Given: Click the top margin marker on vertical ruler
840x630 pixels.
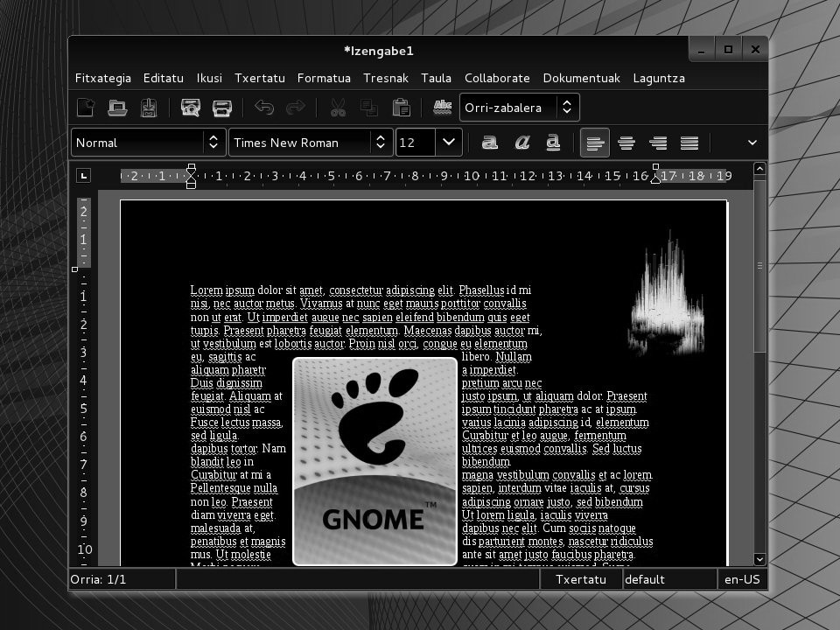Looking at the screenshot, I should 75,269.
